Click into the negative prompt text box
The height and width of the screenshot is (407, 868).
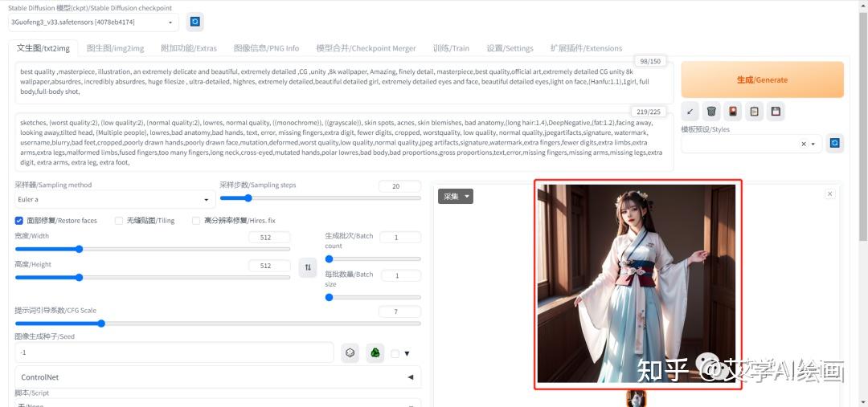pyautogui.click(x=344, y=142)
